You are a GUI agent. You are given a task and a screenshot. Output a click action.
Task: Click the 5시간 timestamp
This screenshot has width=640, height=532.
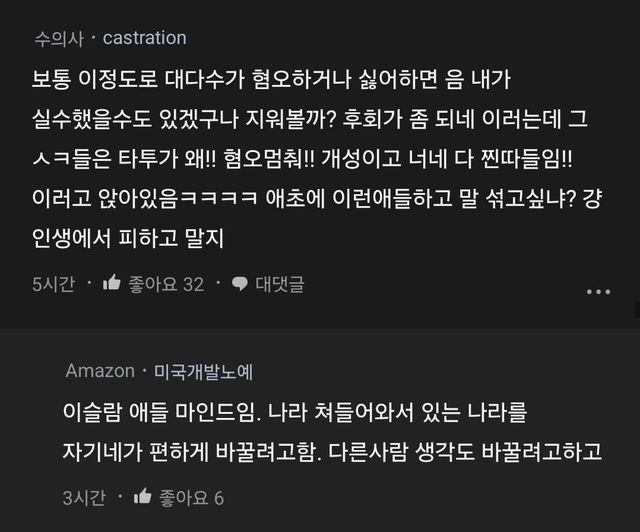pos(53,284)
